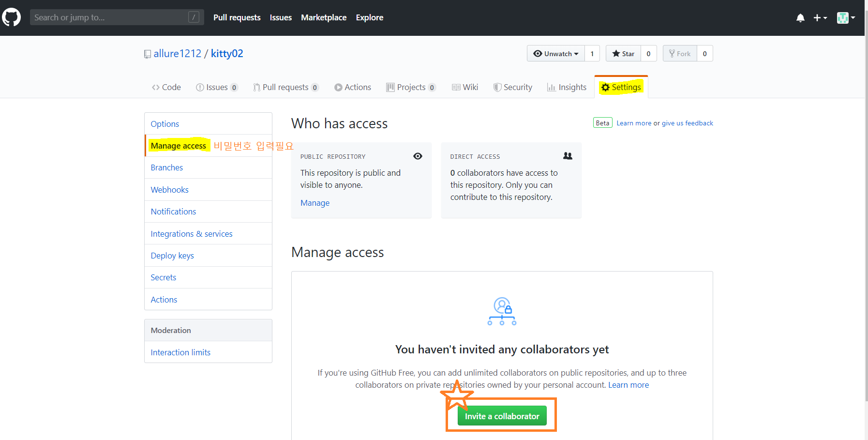
Task: Open the plus create-new dropdown
Action: 820,18
